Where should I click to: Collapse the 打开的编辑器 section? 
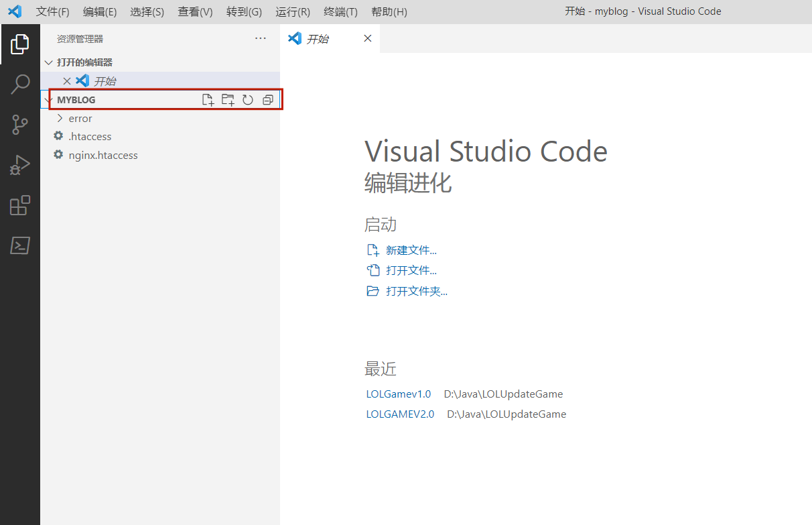(x=48, y=62)
